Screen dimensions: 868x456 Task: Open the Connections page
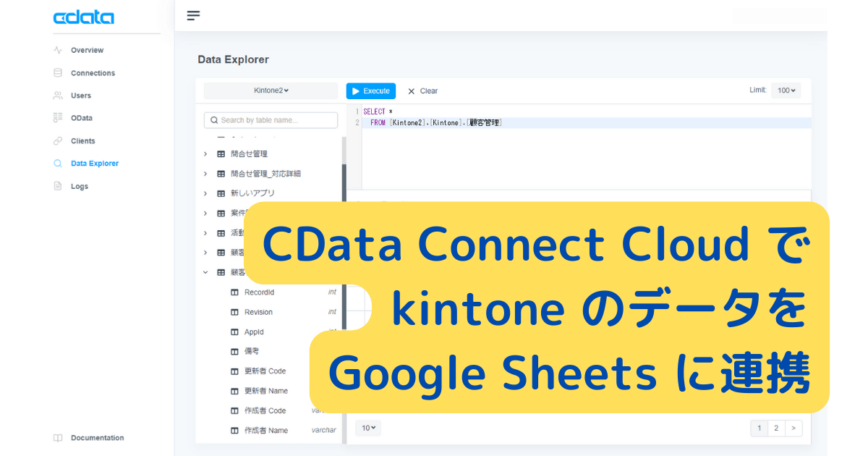[93, 72]
